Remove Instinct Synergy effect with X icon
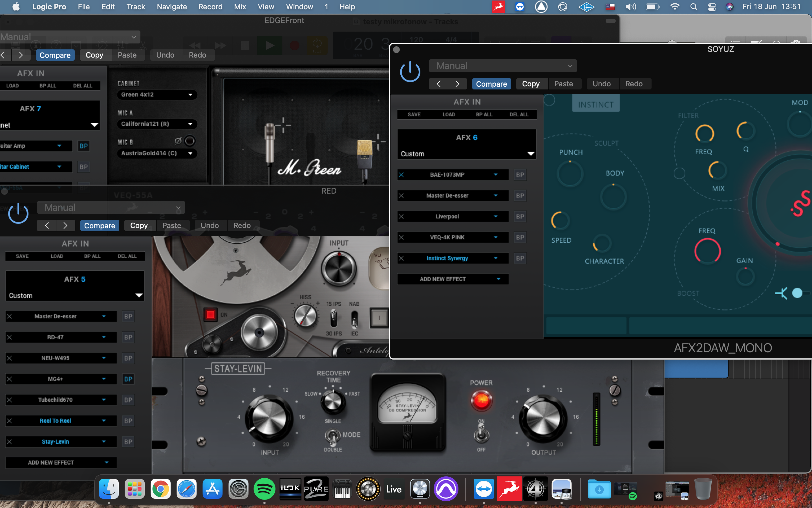 tap(401, 258)
